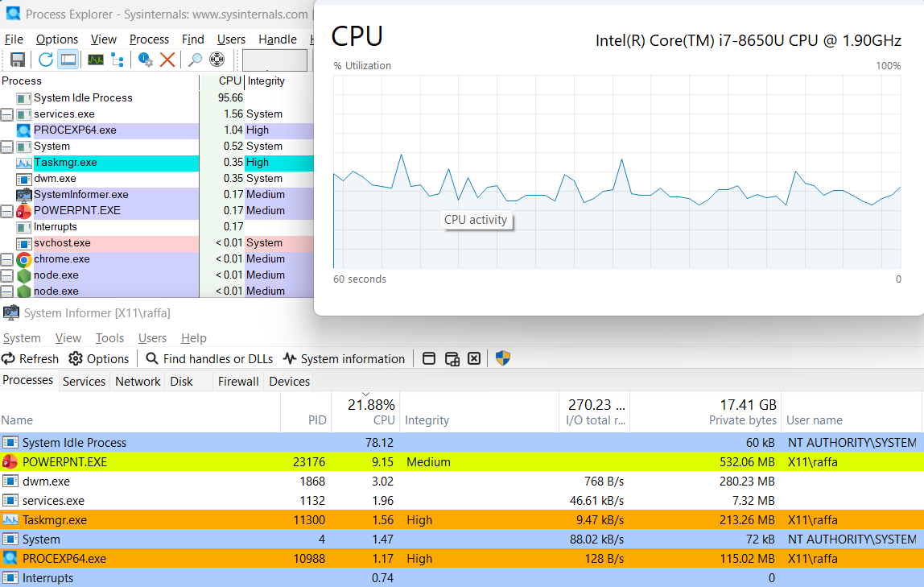
Task: Click the CPU utilization graph in Task Manager
Action: pyautogui.click(x=617, y=172)
